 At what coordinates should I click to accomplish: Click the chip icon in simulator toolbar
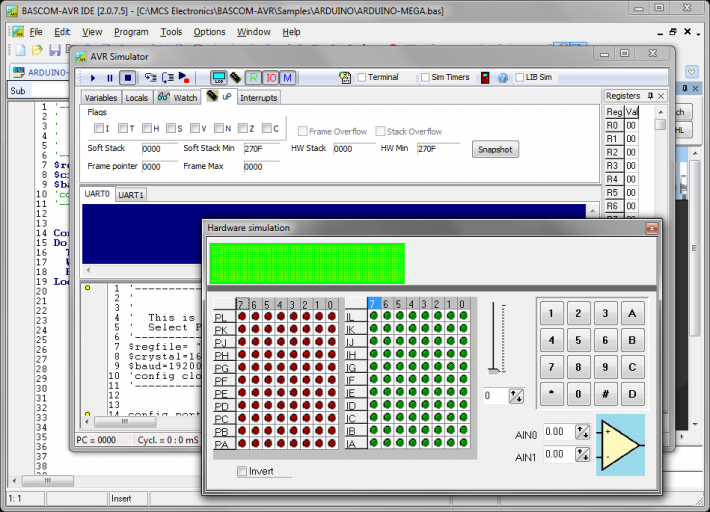pos(235,77)
